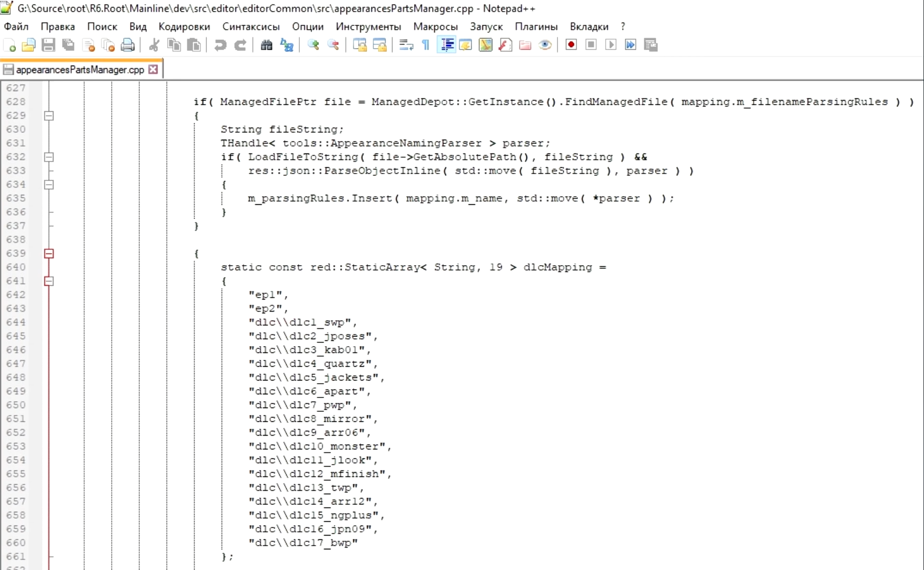Save the currently recorded macro
The image size is (924, 570).
pyautogui.click(x=651, y=45)
